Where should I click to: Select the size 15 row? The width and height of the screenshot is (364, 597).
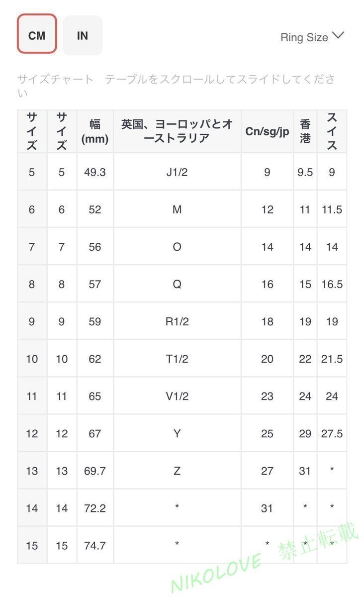(x=31, y=545)
